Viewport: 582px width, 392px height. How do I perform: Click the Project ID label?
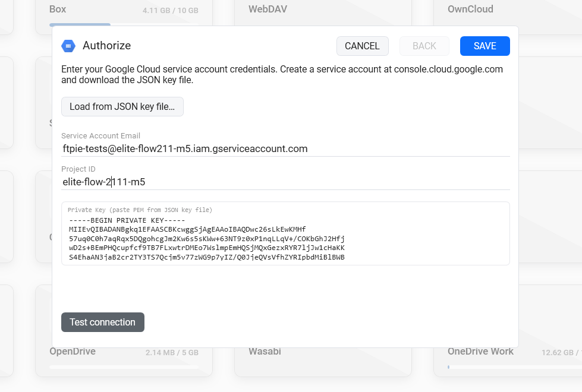click(x=78, y=169)
